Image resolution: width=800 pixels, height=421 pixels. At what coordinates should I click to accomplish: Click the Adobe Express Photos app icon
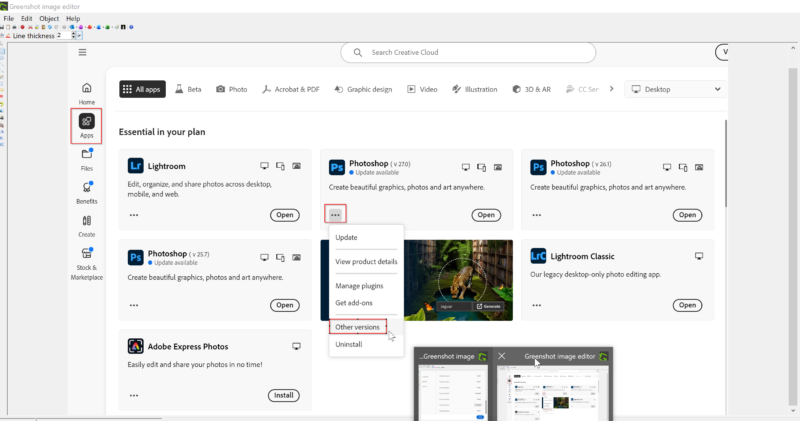click(x=136, y=346)
